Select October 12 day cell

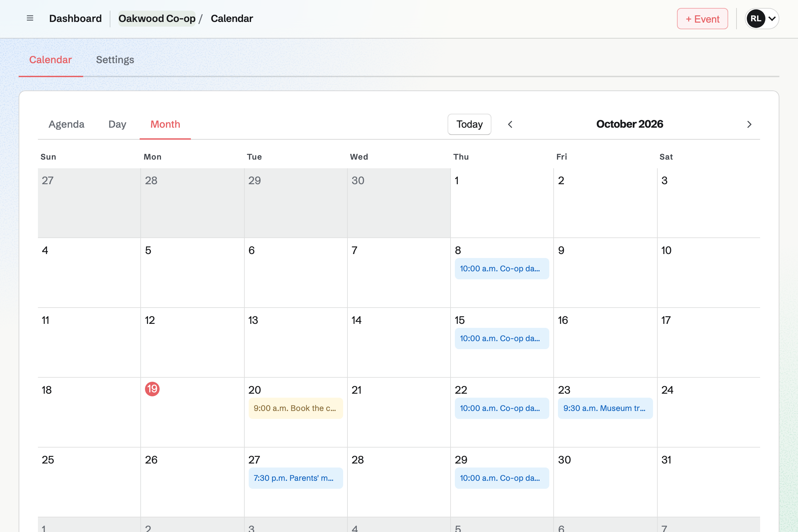[193, 343]
